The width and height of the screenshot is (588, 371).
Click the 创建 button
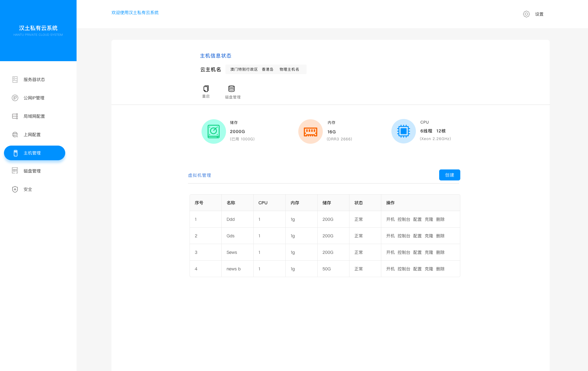pyautogui.click(x=450, y=175)
